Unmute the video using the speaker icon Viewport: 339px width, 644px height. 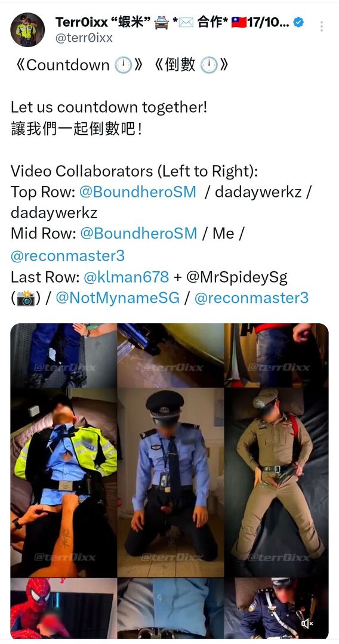[x=307, y=624]
